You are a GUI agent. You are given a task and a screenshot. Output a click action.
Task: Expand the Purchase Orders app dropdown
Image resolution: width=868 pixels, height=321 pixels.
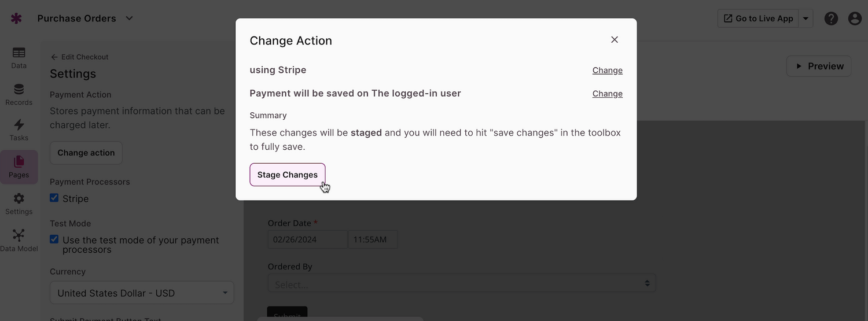[x=130, y=19]
